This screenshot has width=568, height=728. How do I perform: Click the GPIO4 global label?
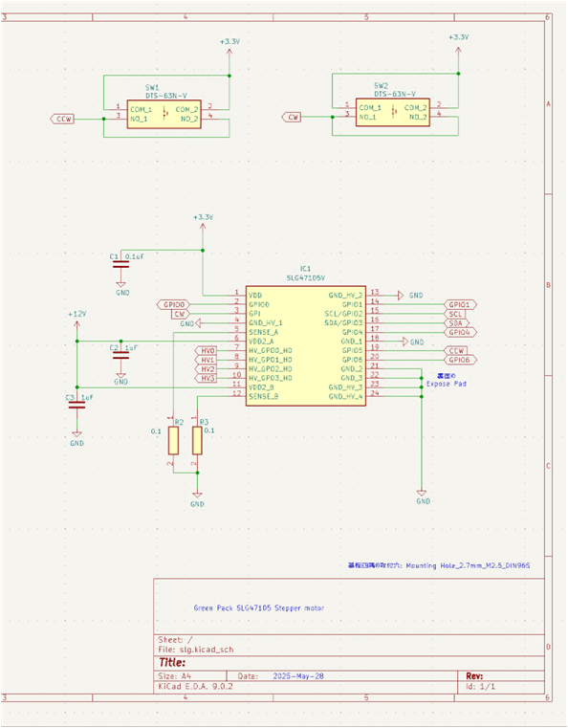coord(460,332)
